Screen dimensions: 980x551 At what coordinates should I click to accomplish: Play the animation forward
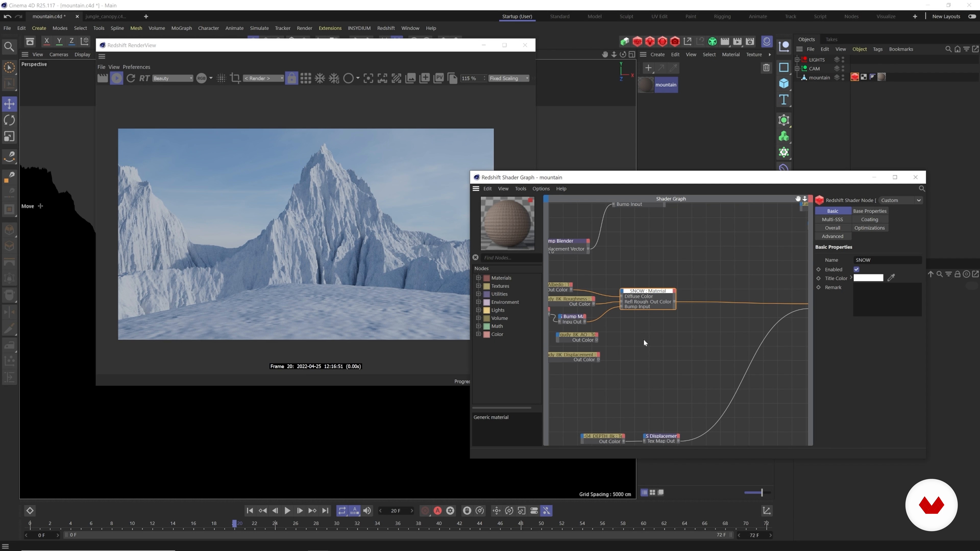(287, 511)
